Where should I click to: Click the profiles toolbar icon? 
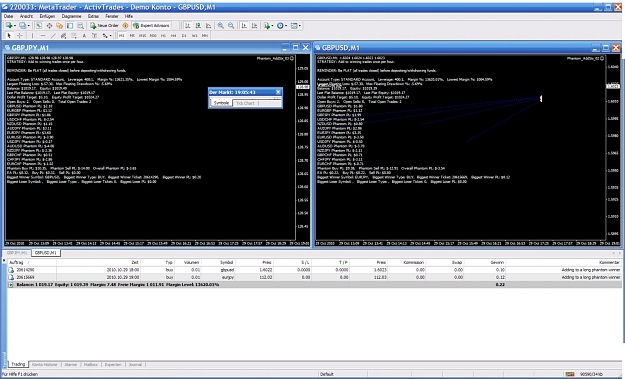[22, 26]
